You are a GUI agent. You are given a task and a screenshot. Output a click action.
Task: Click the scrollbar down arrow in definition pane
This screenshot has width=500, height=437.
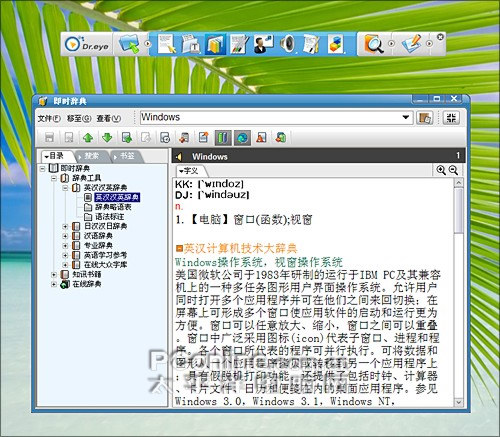pyautogui.click(x=459, y=402)
